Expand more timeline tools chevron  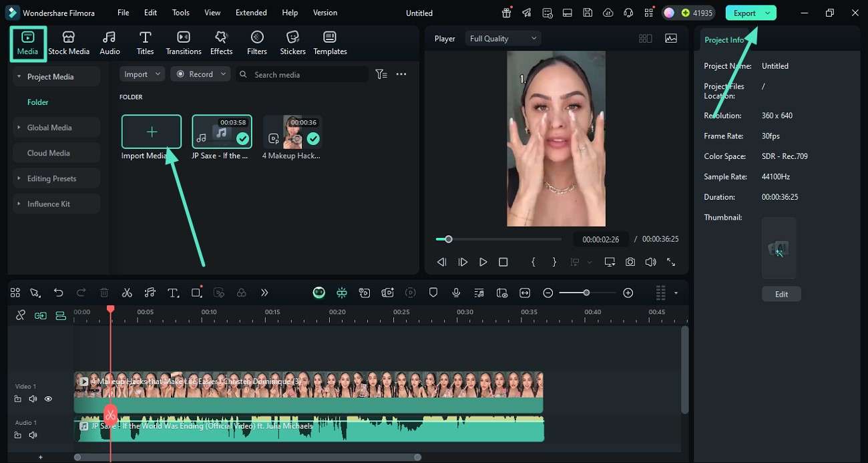tap(264, 293)
